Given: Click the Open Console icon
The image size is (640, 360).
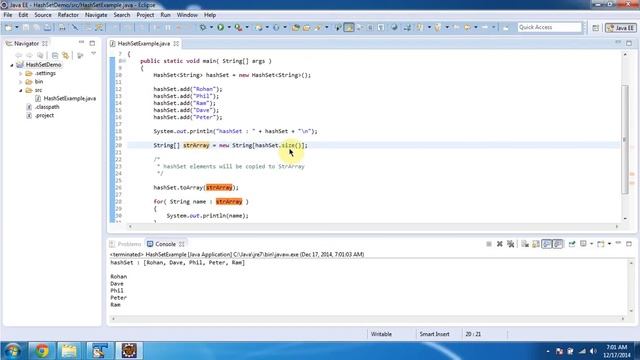Looking at the screenshot, I should (600, 244).
